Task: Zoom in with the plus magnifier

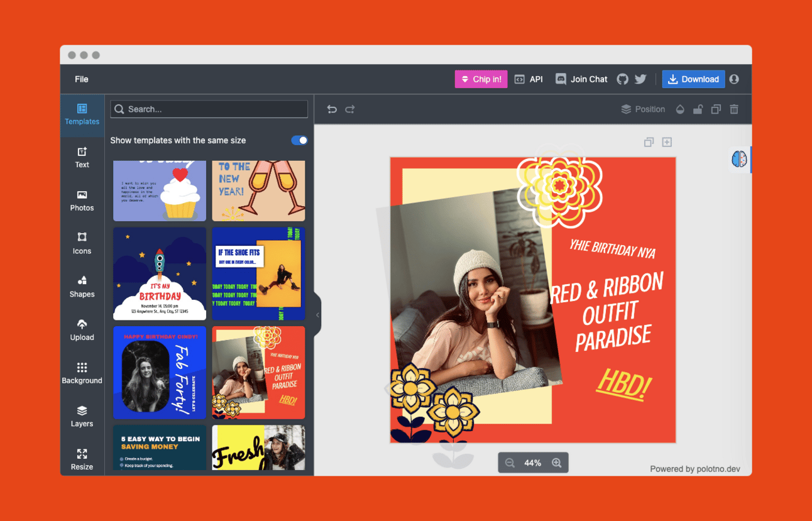Action: [557, 463]
